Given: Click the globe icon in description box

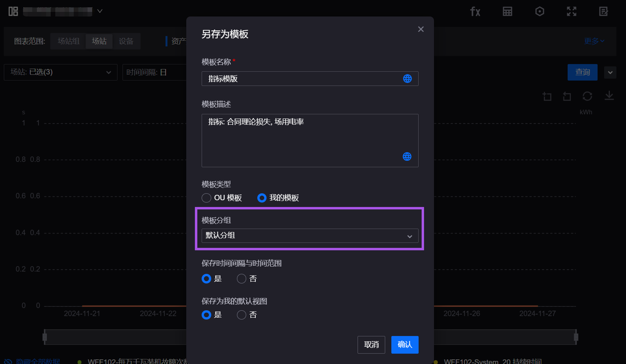Looking at the screenshot, I should pos(407,156).
